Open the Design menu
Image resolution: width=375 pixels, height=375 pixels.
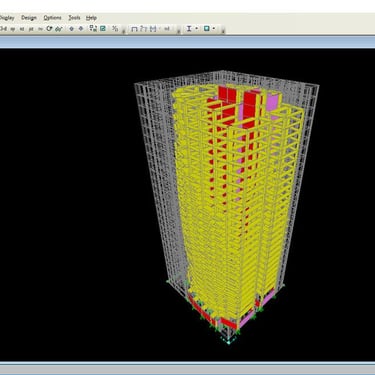29,18
